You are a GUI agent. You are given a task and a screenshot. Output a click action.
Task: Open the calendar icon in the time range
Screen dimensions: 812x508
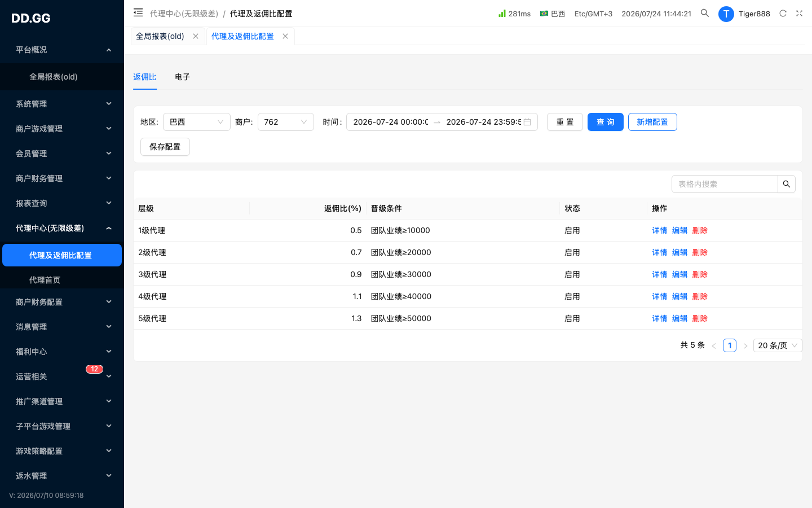tap(527, 122)
